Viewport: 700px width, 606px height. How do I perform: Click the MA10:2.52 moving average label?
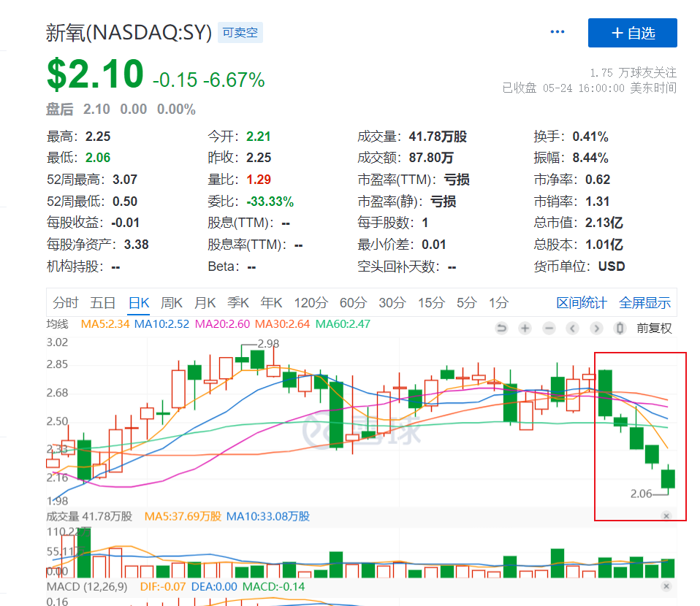(161, 324)
